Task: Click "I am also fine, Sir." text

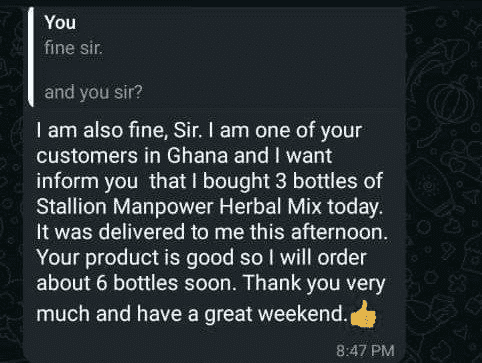Action: point(119,130)
